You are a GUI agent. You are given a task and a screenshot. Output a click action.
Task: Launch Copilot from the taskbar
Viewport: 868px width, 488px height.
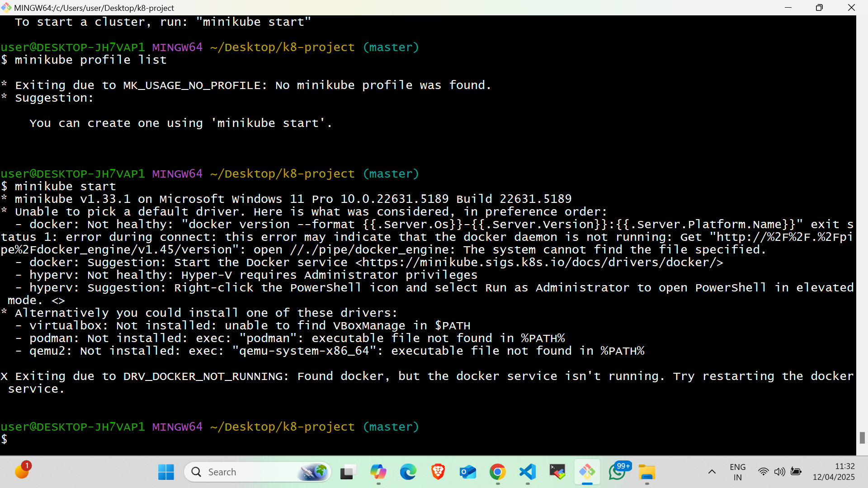click(378, 472)
